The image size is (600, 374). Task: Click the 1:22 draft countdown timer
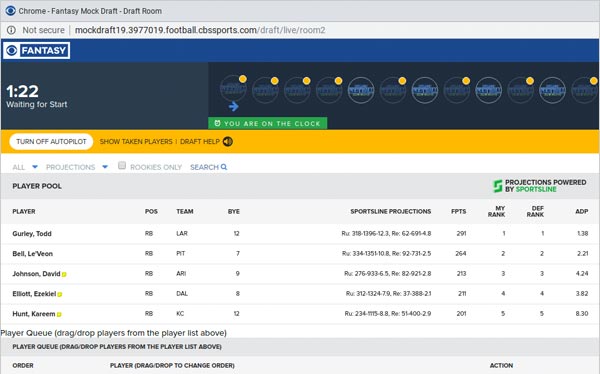pos(23,91)
